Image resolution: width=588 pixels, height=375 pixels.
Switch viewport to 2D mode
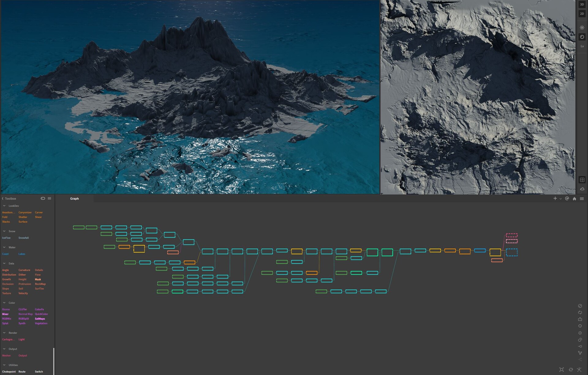click(x=582, y=14)
